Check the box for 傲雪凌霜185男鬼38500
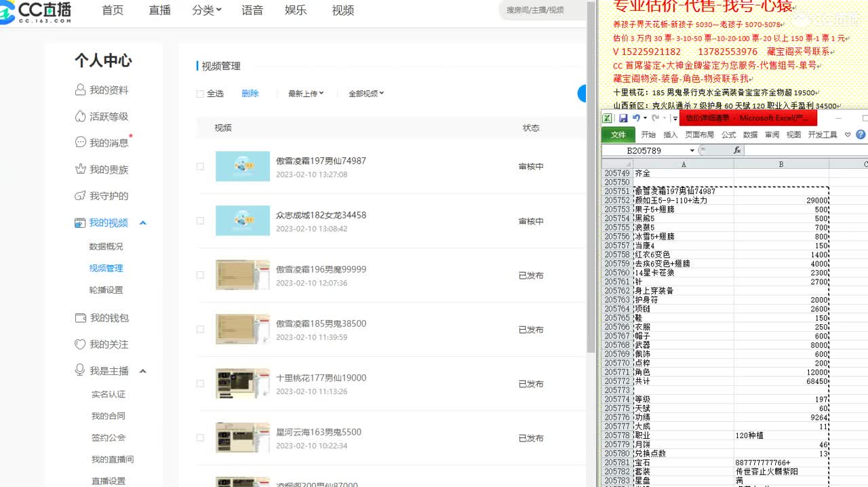868x487 pixels. pos(200,329)
